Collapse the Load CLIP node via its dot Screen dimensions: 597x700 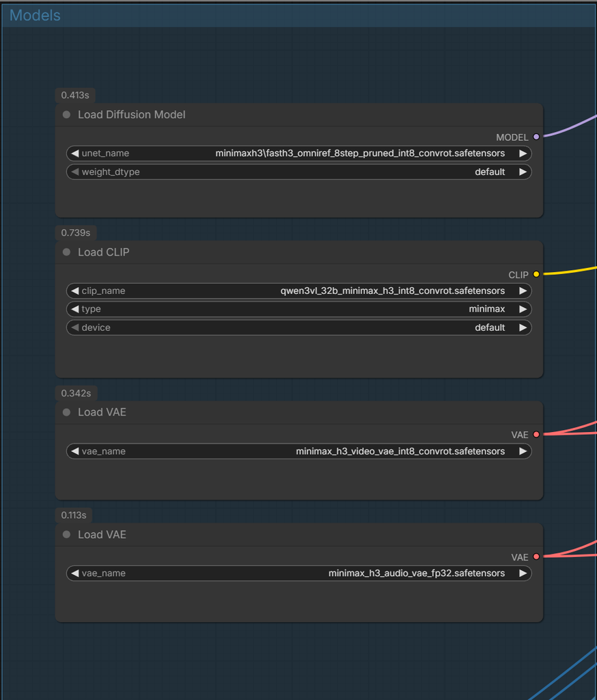click(x=66, y=252)
